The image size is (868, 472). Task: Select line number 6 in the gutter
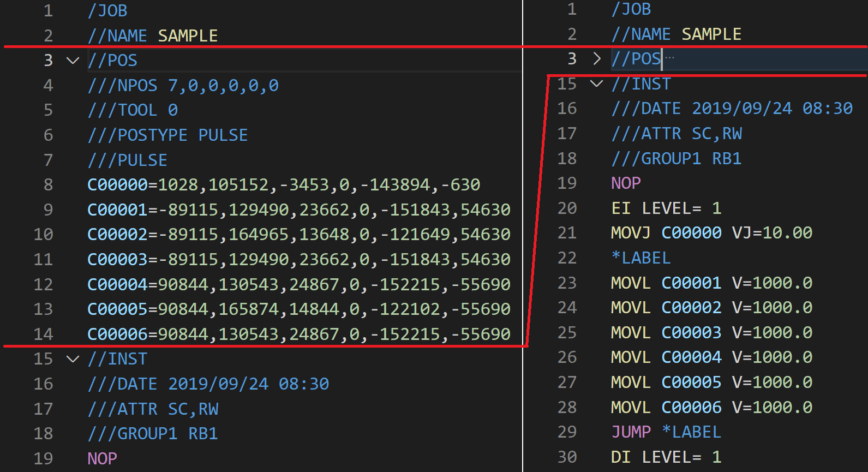(x=48, y=135)
